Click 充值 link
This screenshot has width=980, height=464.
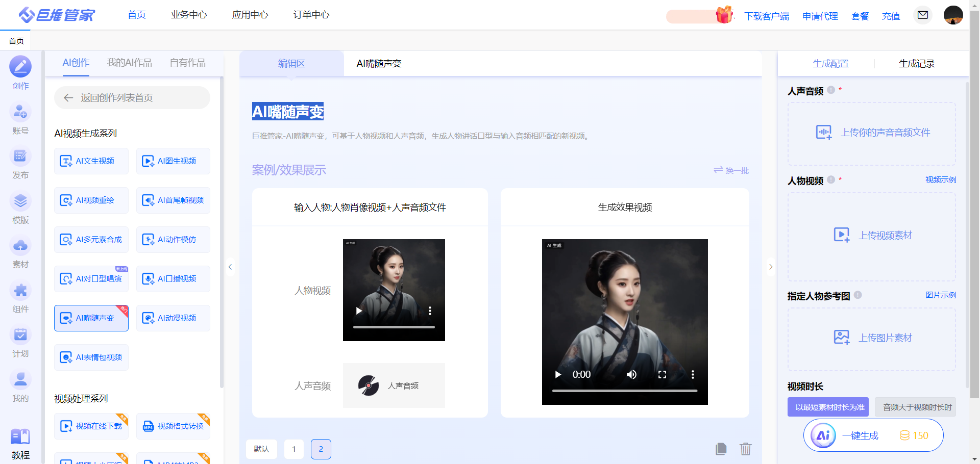891,16
